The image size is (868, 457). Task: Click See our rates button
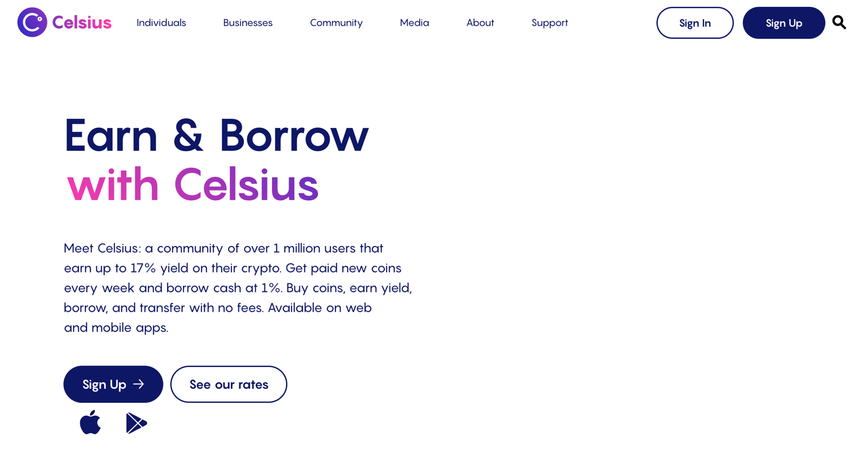[x=229, y=385]
